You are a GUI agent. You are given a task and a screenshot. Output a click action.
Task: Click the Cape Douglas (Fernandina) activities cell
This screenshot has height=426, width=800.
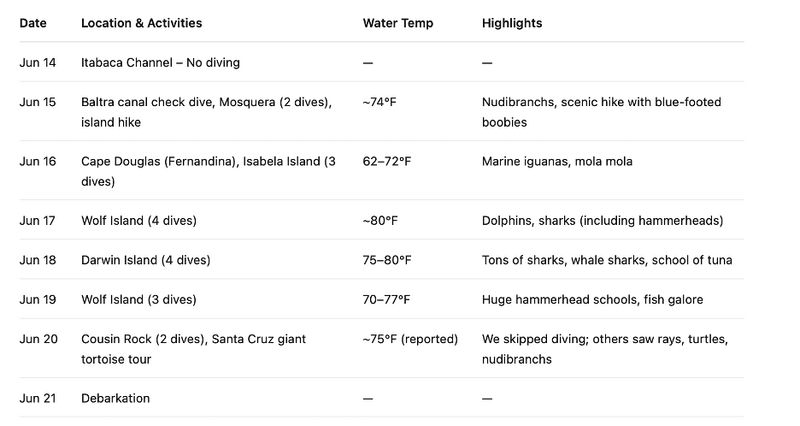pyautogui.click(x=208, y=171)
